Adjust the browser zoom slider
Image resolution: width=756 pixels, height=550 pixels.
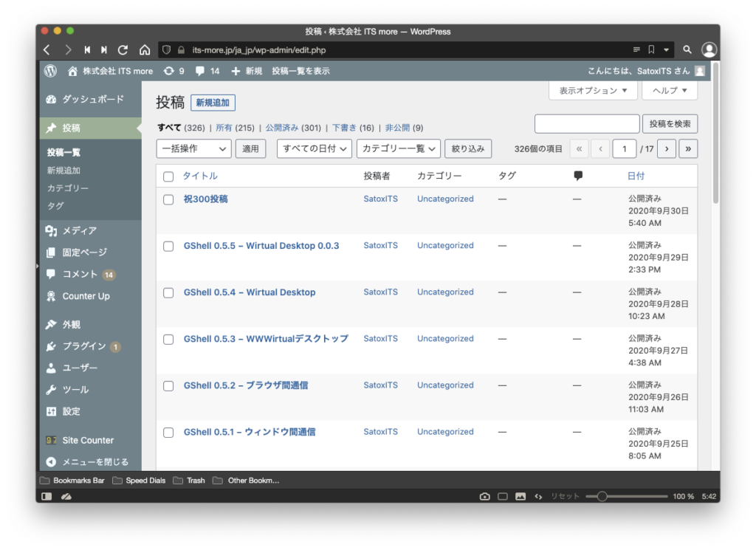click(602, 496)
